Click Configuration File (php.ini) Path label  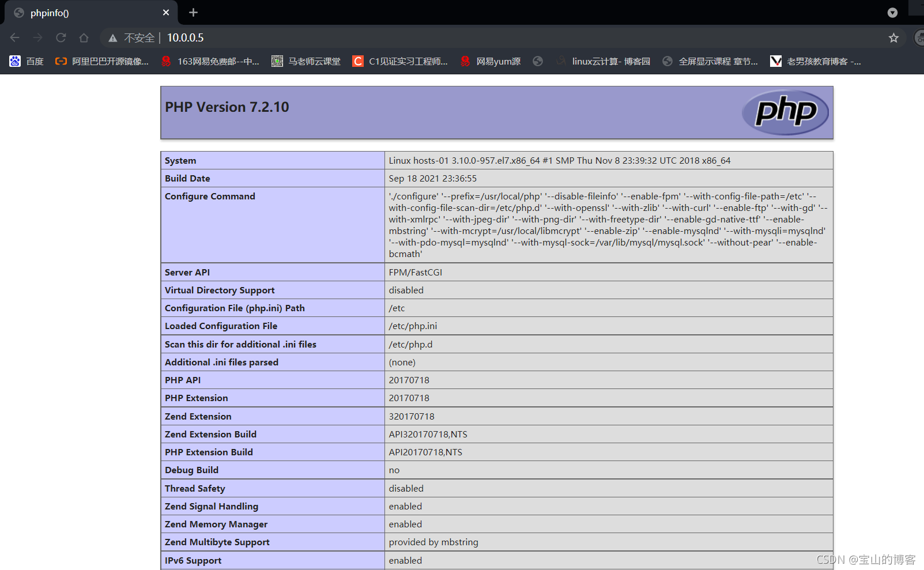[235, 308]
